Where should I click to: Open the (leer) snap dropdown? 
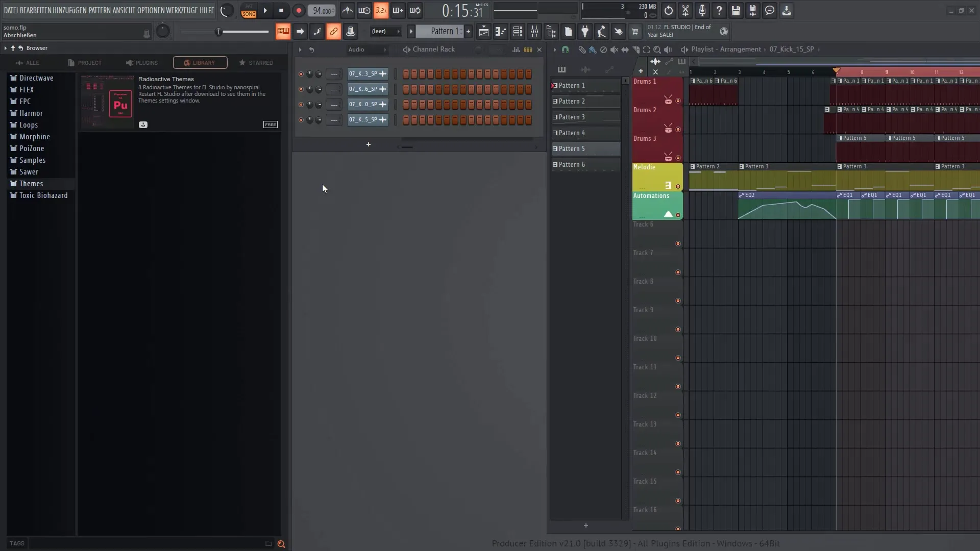click(x=385, y=31)
